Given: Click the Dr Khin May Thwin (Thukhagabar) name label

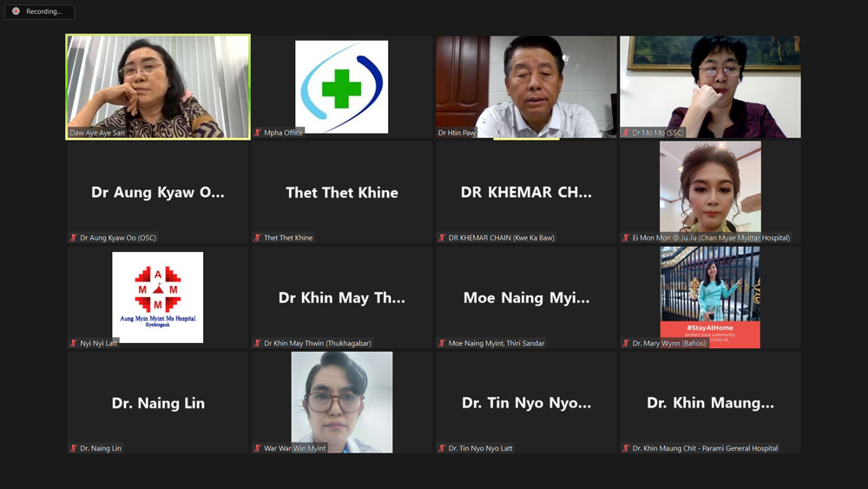Looking at the screenshot, I should 318,343.
